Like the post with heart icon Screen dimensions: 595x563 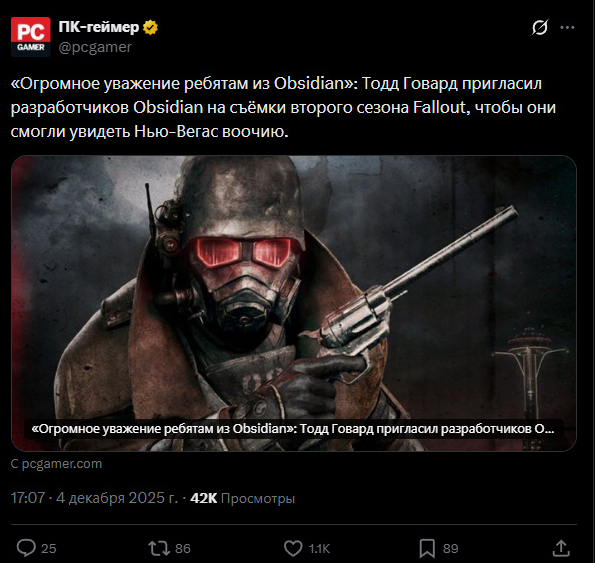pyautogui.click(x=293, y=548)
